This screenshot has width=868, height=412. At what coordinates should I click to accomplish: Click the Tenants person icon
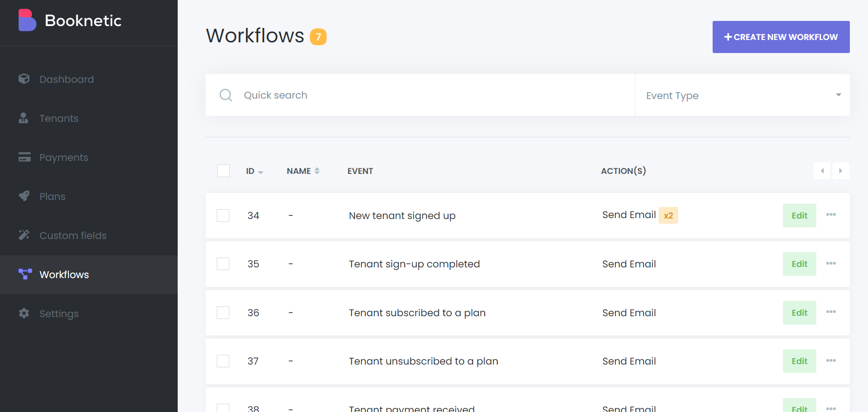tap(23, 118)
